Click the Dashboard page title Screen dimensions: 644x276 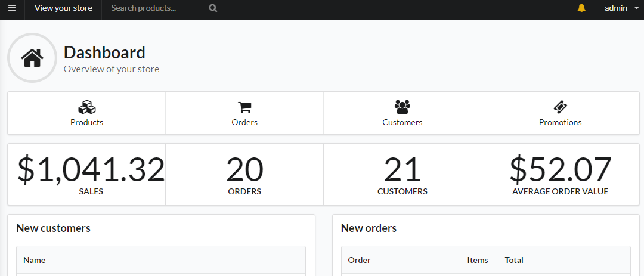pyautogui.click(x=105, y=52)
